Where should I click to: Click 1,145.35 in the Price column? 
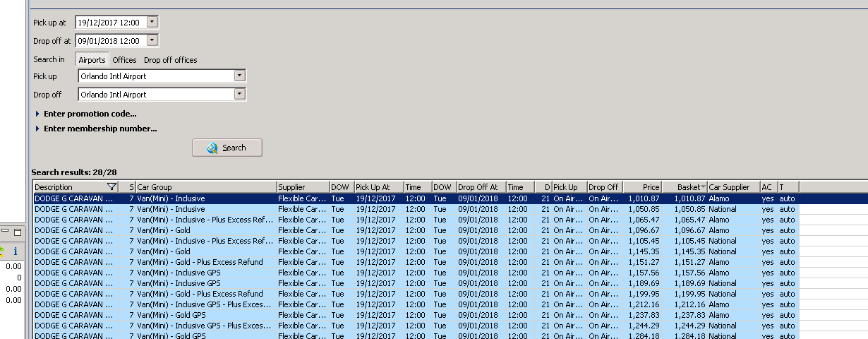click(644, 251)
